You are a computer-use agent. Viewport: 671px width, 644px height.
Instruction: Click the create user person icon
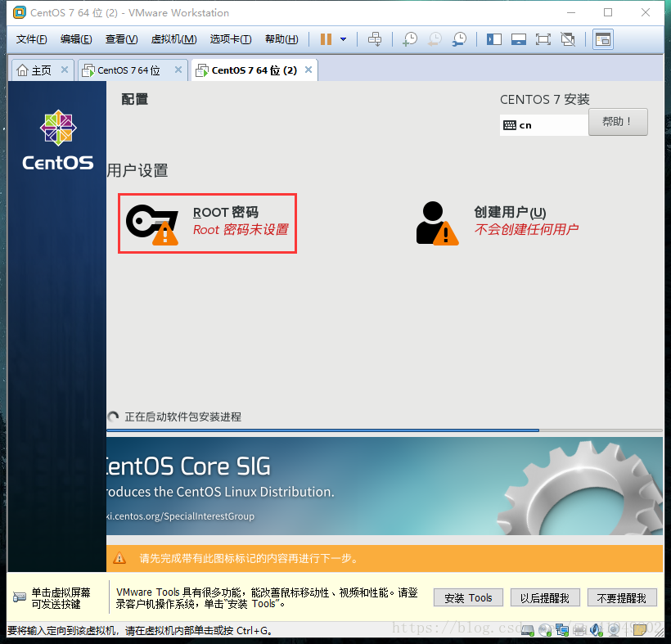click(x=437, y=223)
